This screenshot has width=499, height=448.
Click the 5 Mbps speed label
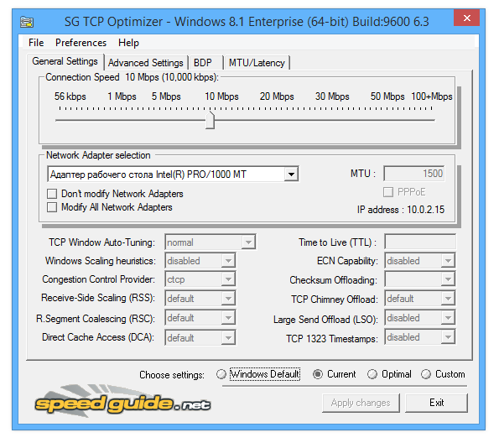click(x=166, y=96)
